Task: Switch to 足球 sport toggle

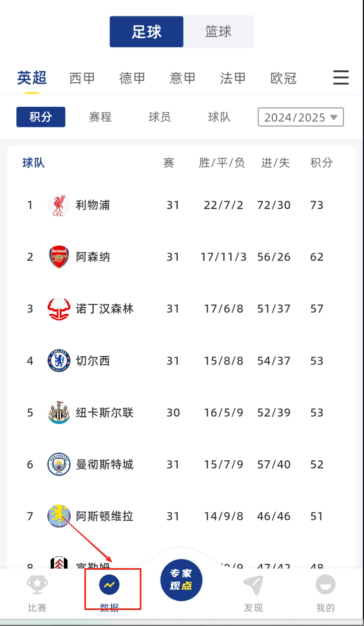Action: (146, 32)
